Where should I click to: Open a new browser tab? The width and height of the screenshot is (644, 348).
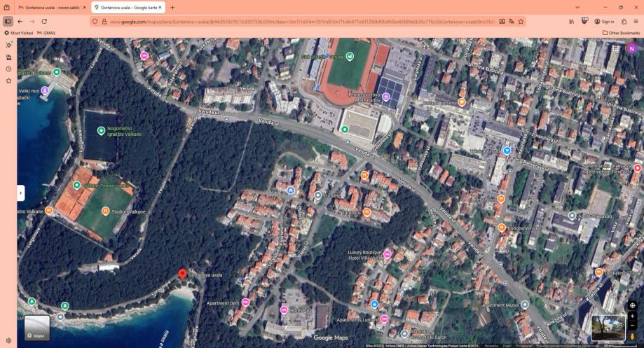click(172, 8)
